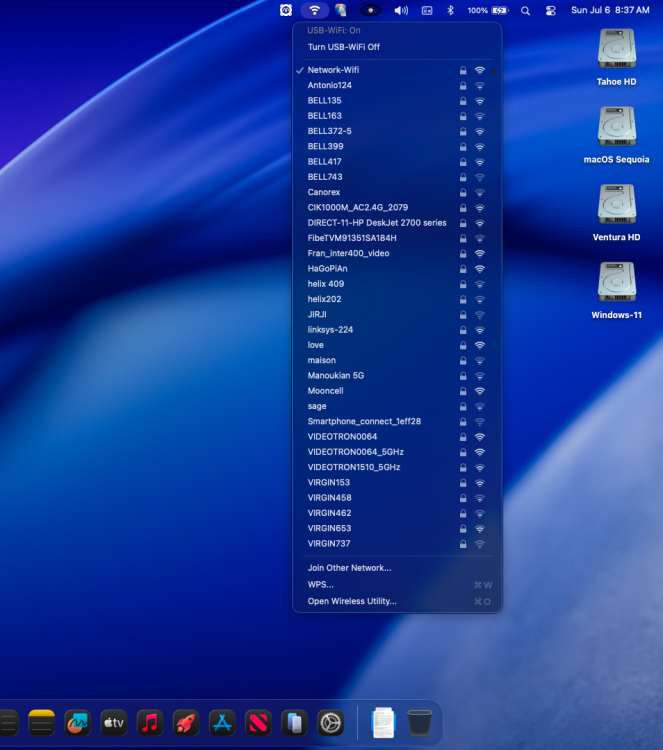
Task: Select the VIDEOTRON1510_5GHz network
Action: click(x=397, y=468)
